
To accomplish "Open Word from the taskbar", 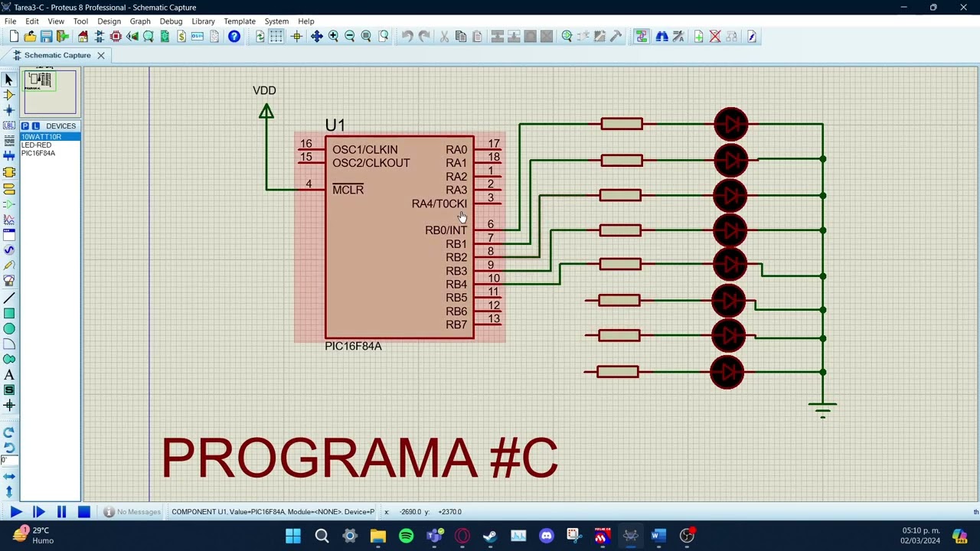I will [x=658, y=536].
